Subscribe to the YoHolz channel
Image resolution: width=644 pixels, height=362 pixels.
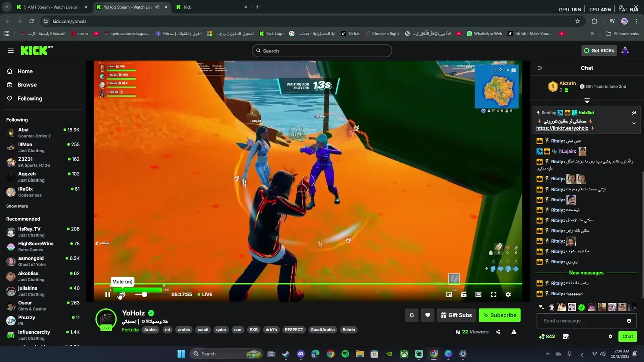(500, 315)
